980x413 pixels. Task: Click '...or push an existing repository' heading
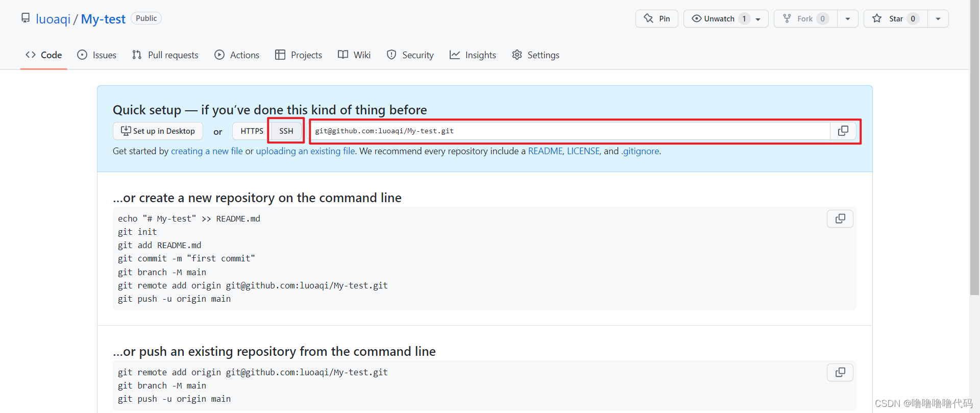[274, 351]
